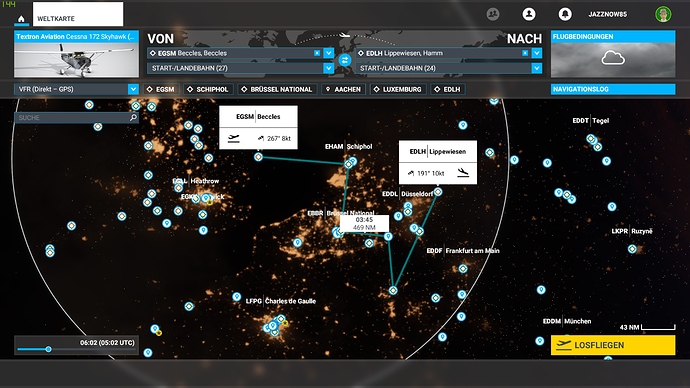The image size is (690, 388).
Task: Adjust the time of day slider
Action: [48, 349]
